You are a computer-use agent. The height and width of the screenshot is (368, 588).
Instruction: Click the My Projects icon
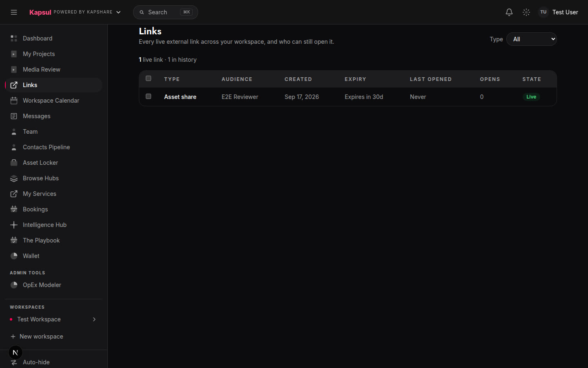click(x=14, y=54)
